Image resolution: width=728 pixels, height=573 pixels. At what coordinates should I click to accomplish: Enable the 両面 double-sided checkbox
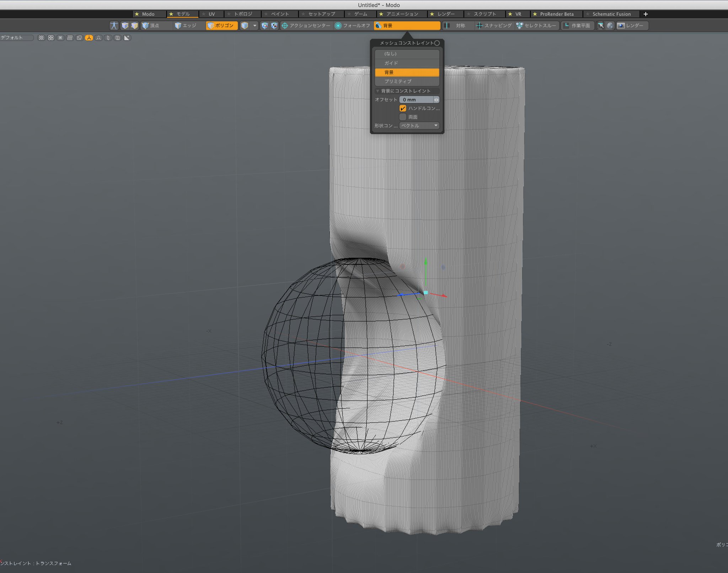coord(403,117)
